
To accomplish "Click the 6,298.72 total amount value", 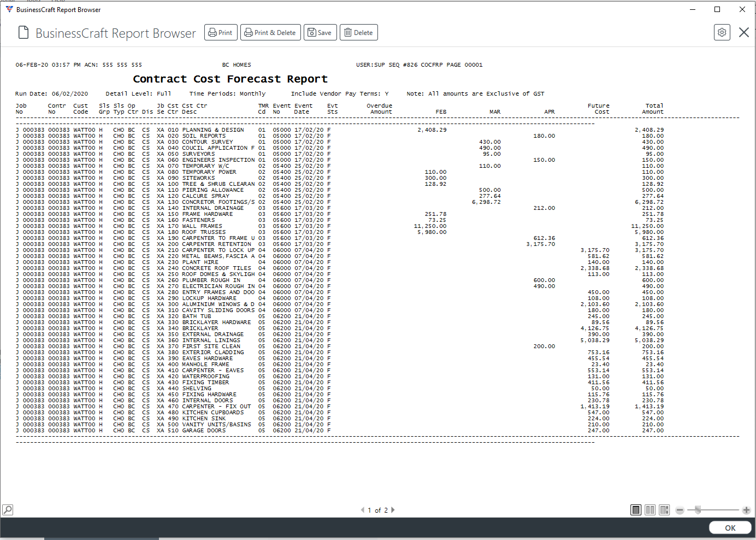I will (x=649, y=202).
